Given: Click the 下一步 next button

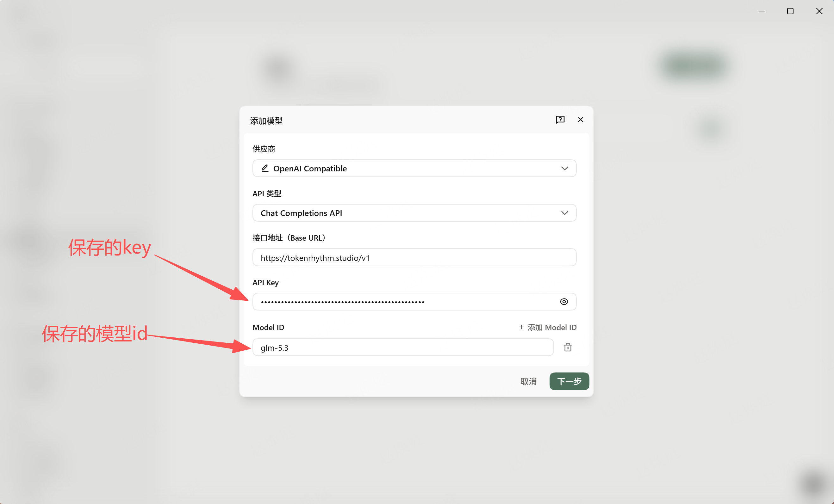Looking at the screenshot, I should pyautogui.click(x=569, y=382).
